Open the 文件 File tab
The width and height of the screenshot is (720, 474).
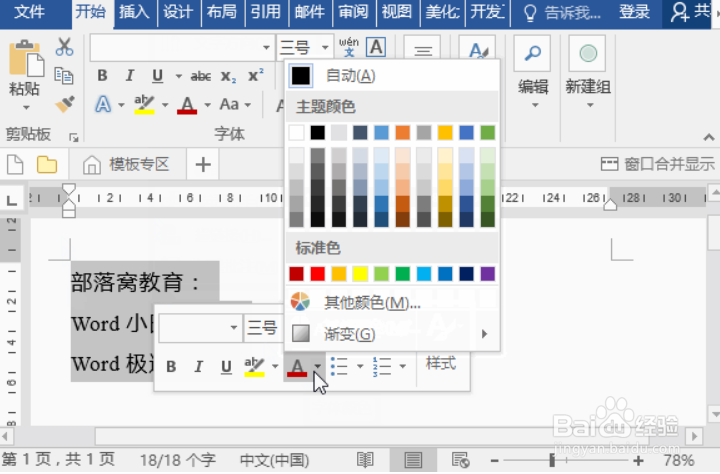pos(29,12)
